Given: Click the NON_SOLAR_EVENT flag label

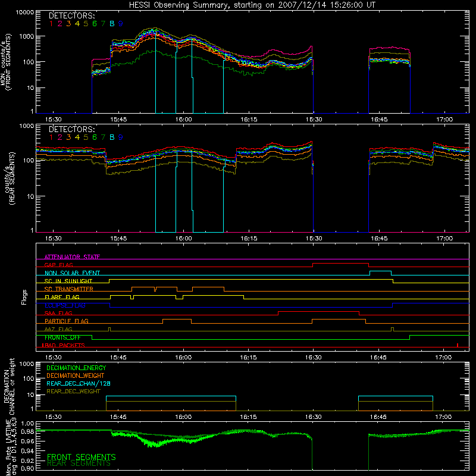Looking at the screenshot, I should [72, 273].
